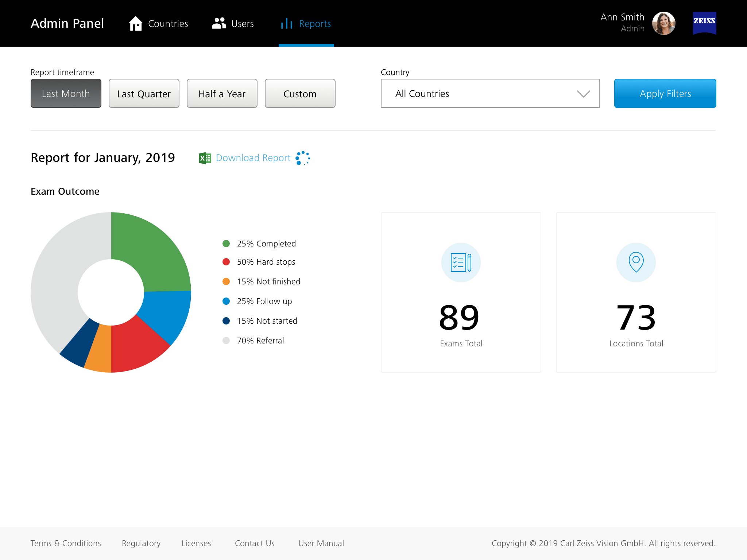Select the Last Month timeframe

66,94
